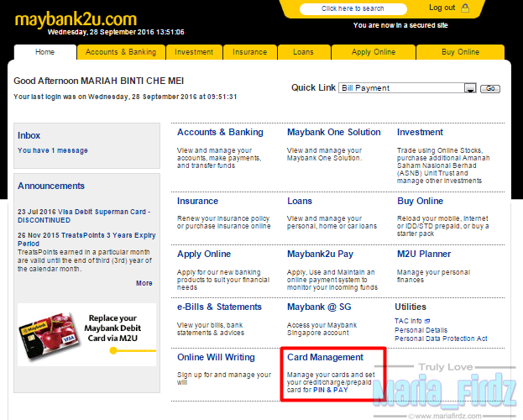523x420 pixels.
Task: Open the Visa Debit Superman Card announcement
Action: click(x=84, y=216)
